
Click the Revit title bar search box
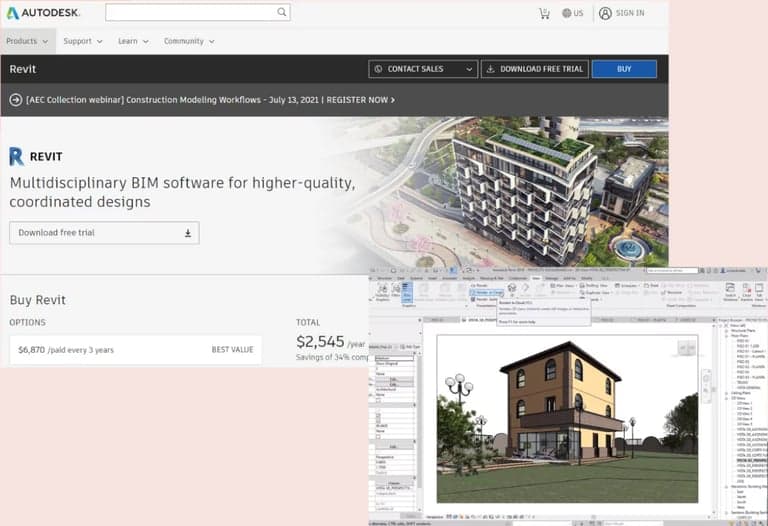(672, 270)
